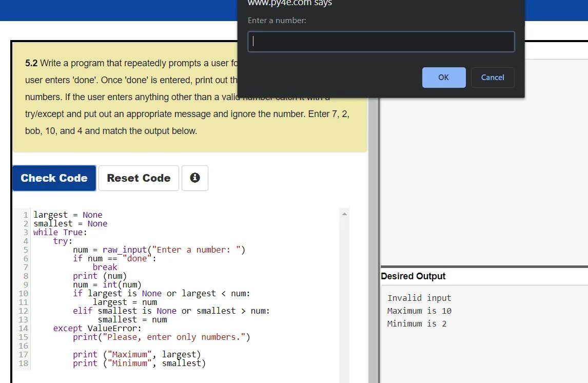This screenshot has height=383, width=588.
Task: Click the print "Maximum" code line
Action: tap(137, 354)
